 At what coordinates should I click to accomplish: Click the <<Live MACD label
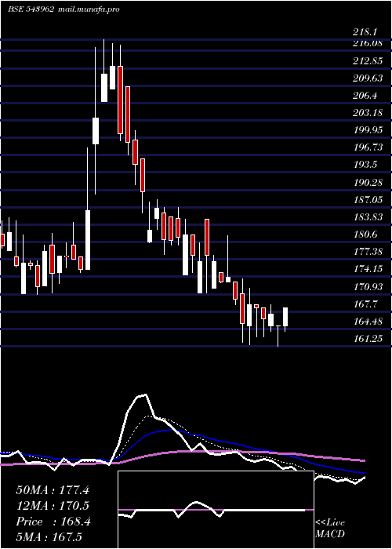pos(330,529)
